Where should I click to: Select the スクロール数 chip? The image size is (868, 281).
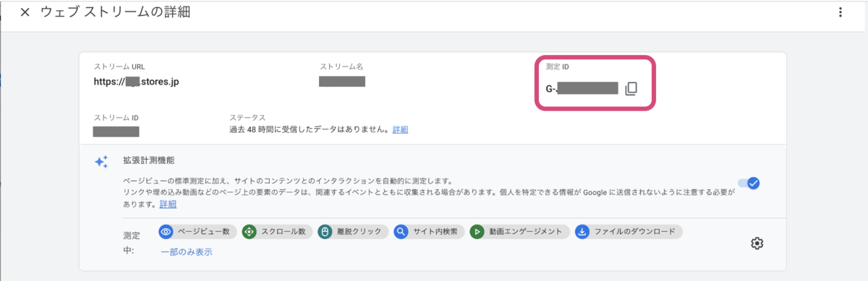click(x=278, y=232)
